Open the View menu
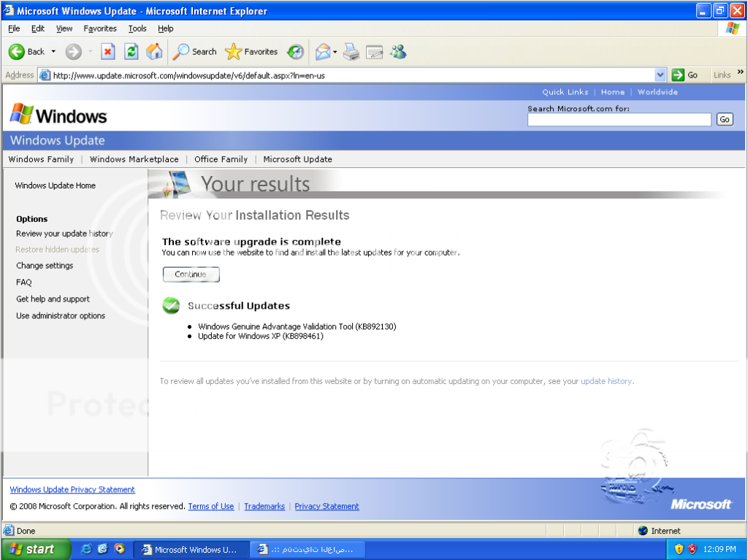The height and width of the screenshot is (560, 748). coord(64,28)
